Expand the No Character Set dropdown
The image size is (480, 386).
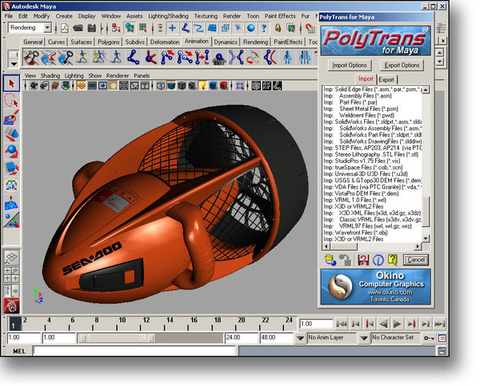364,338
